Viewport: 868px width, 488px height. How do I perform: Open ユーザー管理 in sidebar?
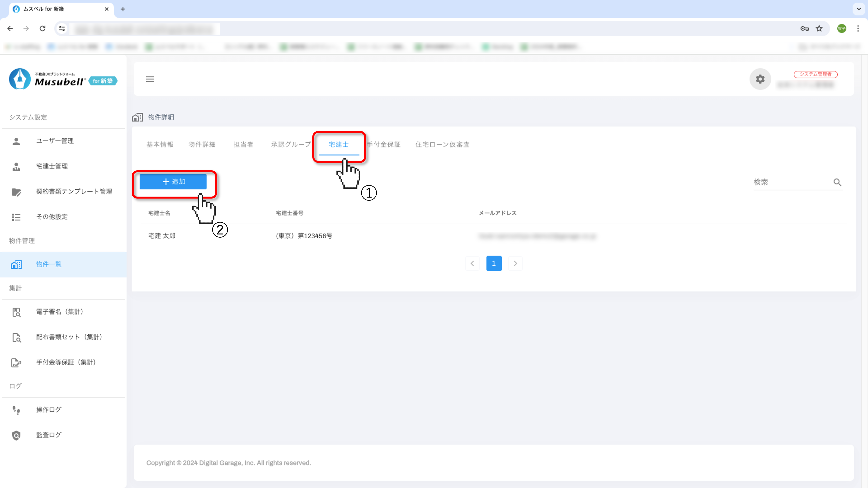55,141
